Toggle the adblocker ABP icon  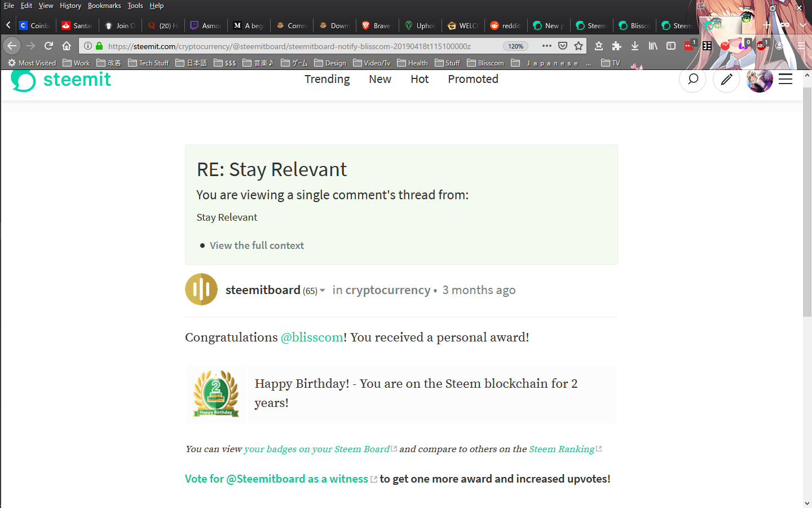762,46
